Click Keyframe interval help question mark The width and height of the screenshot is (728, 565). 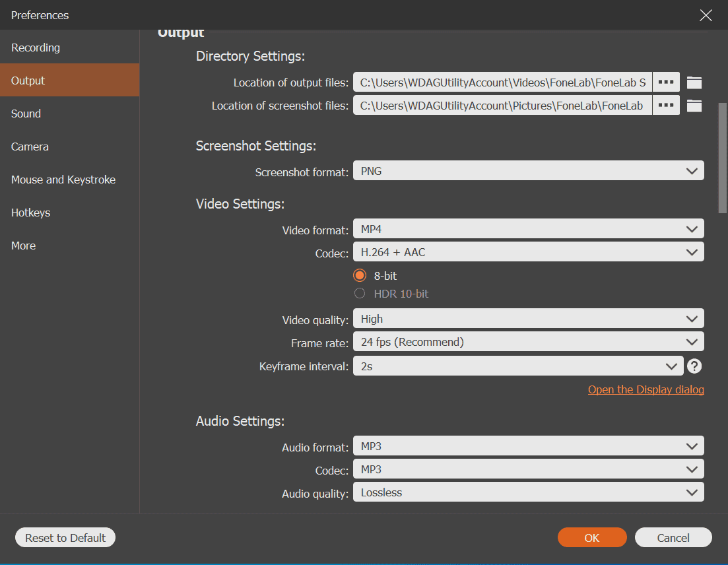pyautogui.click(x=694, y=366)
